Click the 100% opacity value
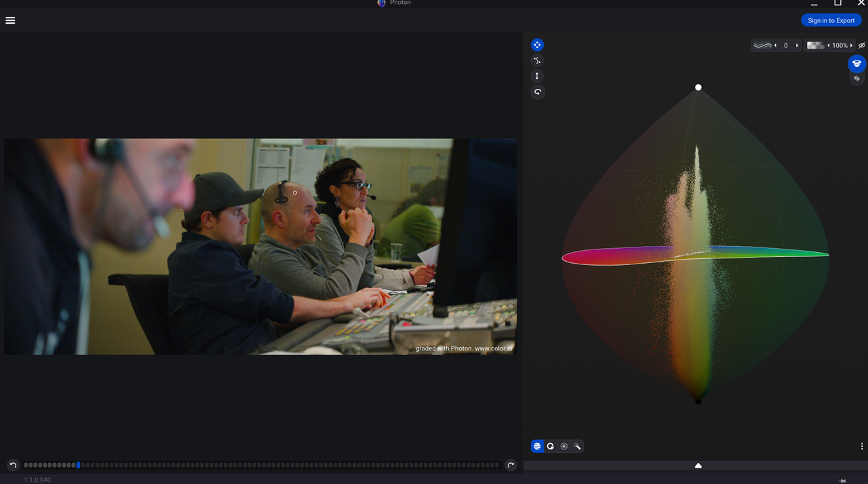Screen dimensions: 868x484 [x=840, y=45]
